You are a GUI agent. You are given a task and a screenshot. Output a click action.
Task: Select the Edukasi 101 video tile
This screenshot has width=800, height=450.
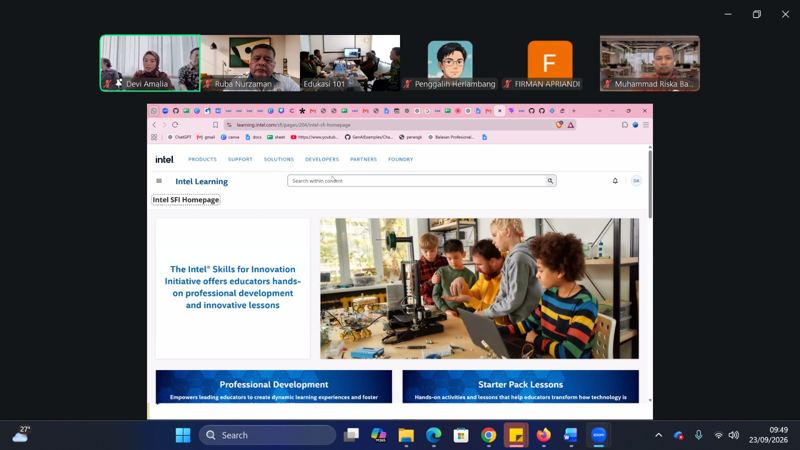coord(350,63)
